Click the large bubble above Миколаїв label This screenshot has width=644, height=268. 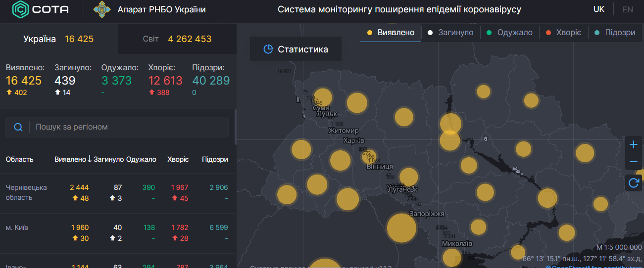pos(401,228)
